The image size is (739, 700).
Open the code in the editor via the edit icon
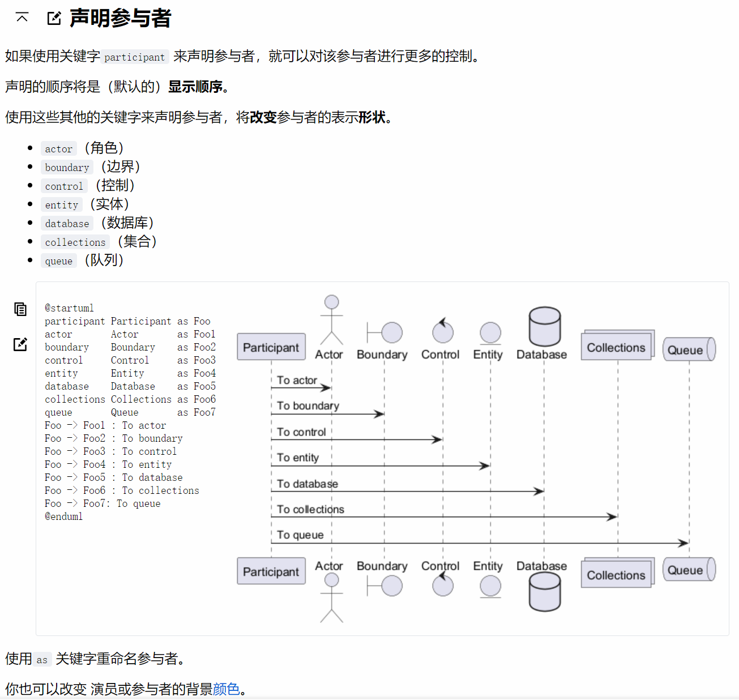20,344
